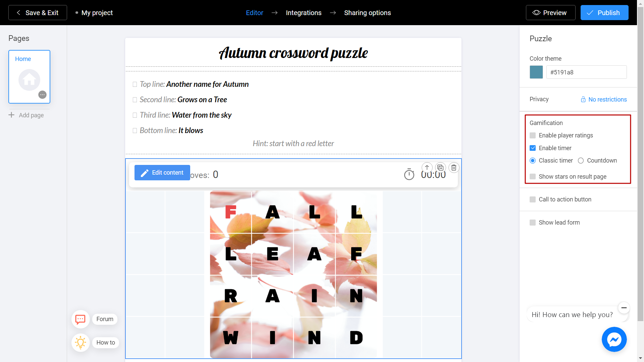Open the Sharing options tab

(x=368, y=12)
